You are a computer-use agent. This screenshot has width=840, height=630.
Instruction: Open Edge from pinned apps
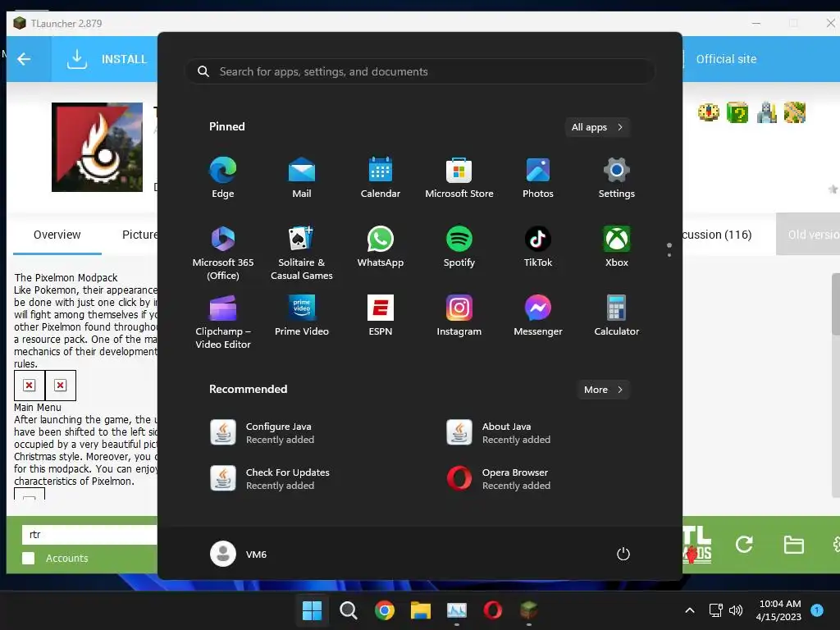click(223, 177)
